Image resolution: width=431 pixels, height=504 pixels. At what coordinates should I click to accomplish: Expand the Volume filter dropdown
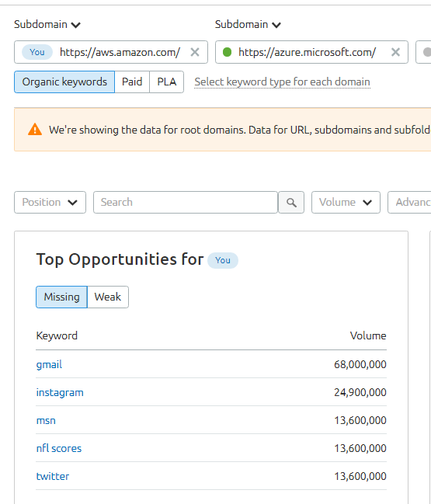(346, 202)
